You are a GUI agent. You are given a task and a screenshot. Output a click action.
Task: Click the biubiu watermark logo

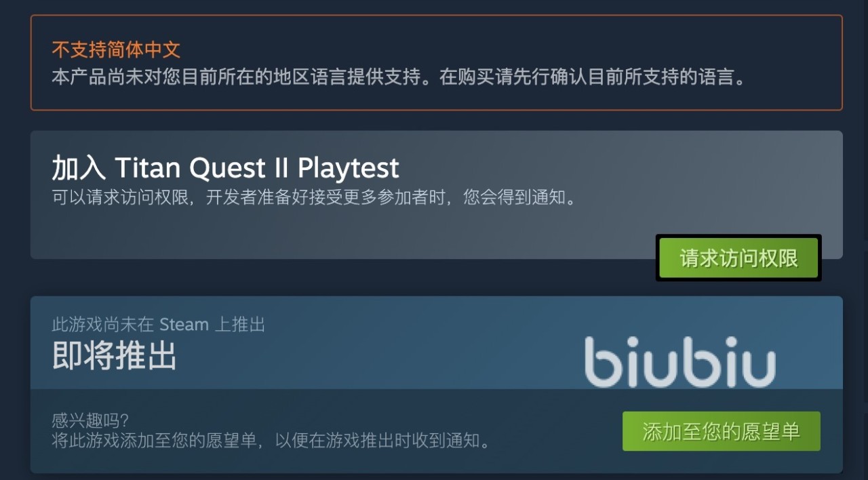pos(680,362)
